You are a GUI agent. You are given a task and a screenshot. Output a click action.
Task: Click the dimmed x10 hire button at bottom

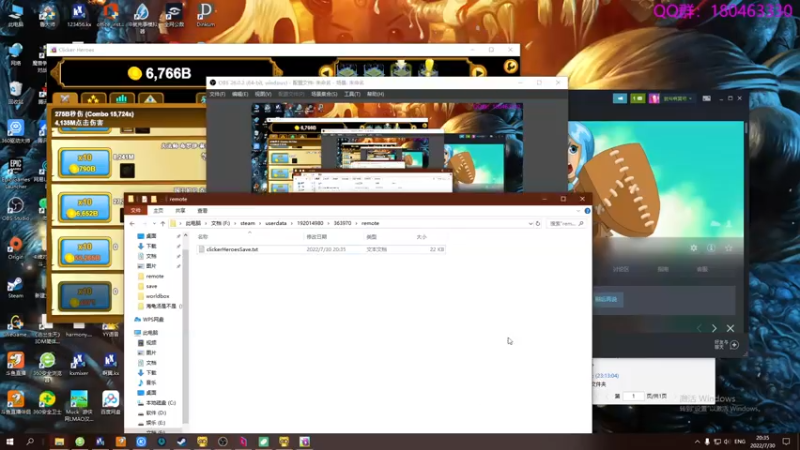[85, 296]
